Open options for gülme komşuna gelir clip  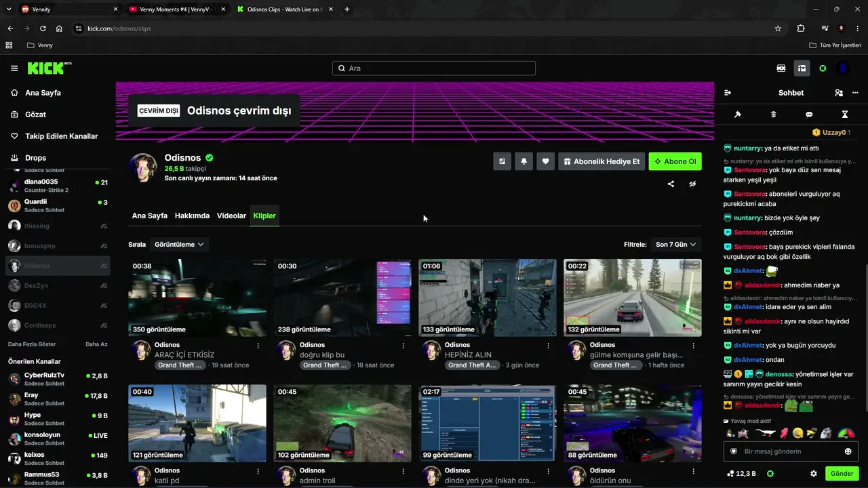694,346
